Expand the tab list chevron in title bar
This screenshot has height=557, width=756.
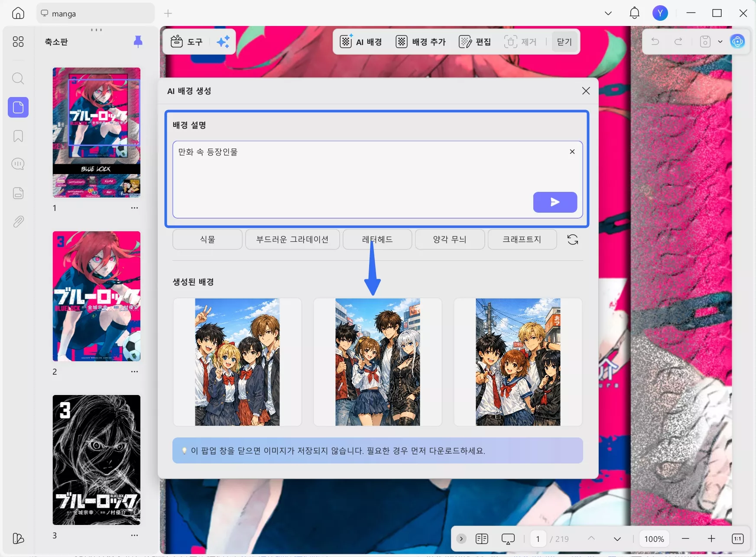pyautogui.click(x=608, y=13)
